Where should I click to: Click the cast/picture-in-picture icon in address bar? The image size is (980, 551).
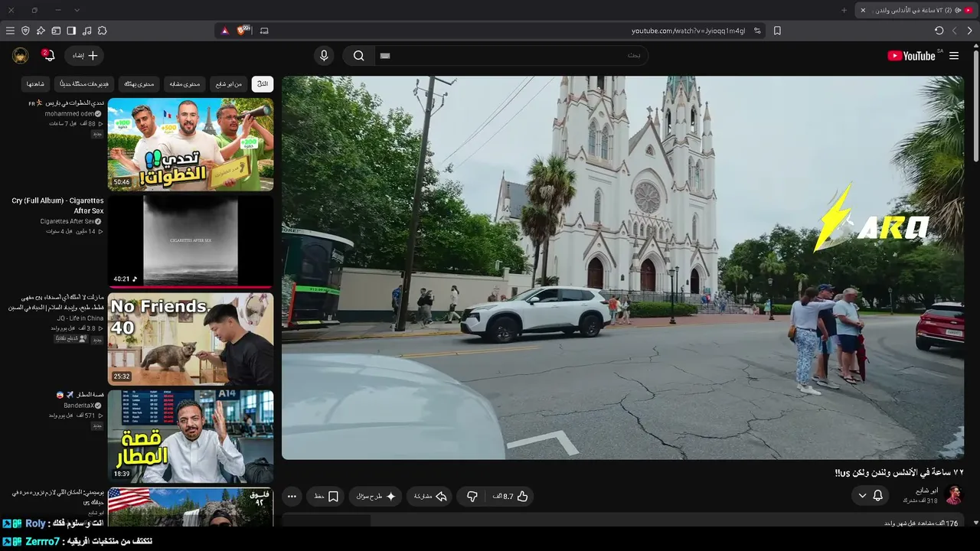click(265, 31)
